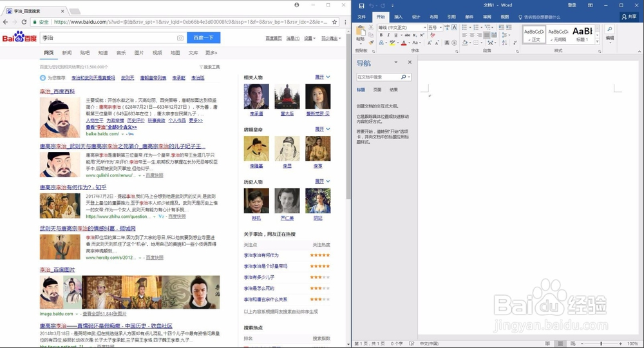Image resolution: width=644 pixels, height=348 pixels.
Task: Switch to Read Mode view
Action: click(547, 343)
